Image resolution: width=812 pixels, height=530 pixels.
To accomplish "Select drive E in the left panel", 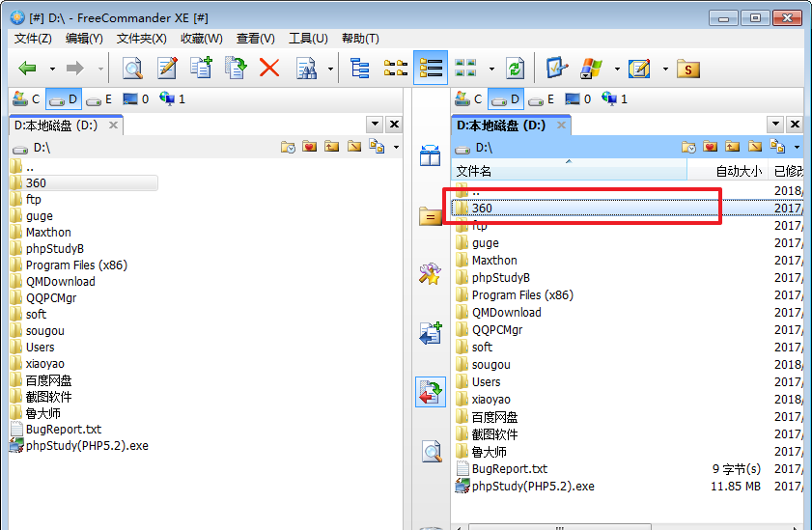I will [98, 98].
